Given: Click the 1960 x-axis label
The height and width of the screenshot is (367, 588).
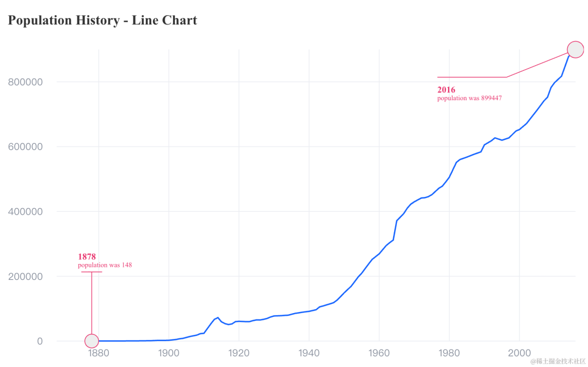Looking at the screenshot, I should 379,353.
